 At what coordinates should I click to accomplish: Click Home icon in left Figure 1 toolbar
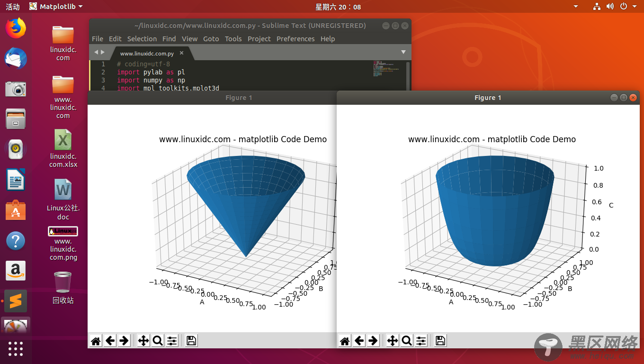point(96,340)
